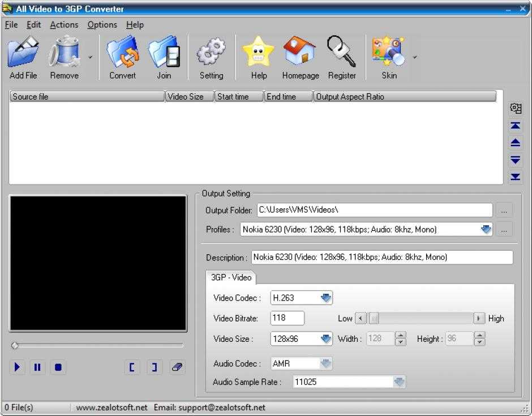Click the Skin toolbar icon

(389, 52)
